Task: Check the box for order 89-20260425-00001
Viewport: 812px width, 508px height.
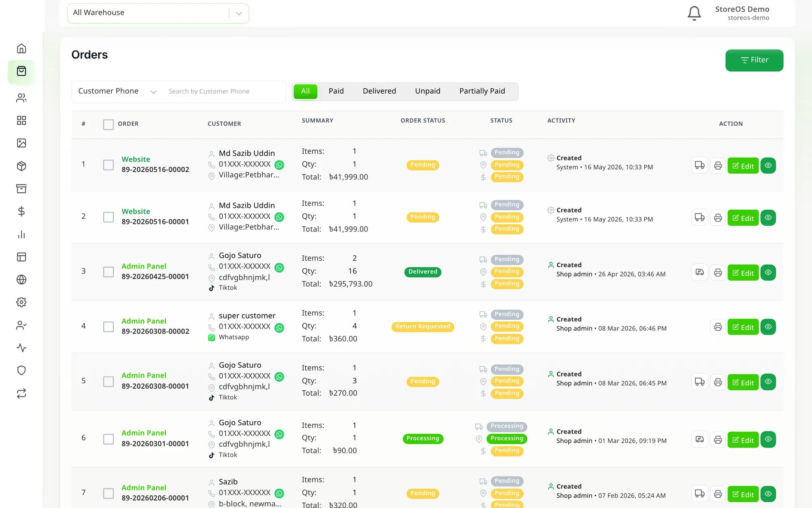Action: coord(108,272)
